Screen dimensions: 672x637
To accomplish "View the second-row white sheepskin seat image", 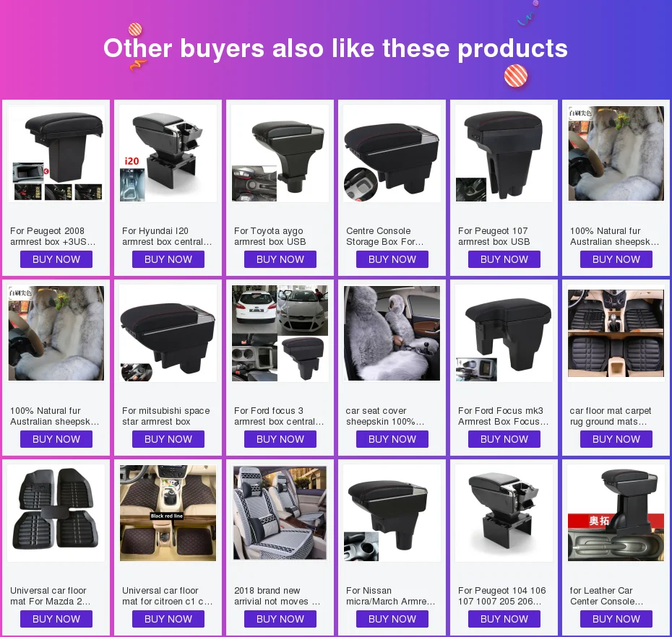I will (x=56, y=333).
